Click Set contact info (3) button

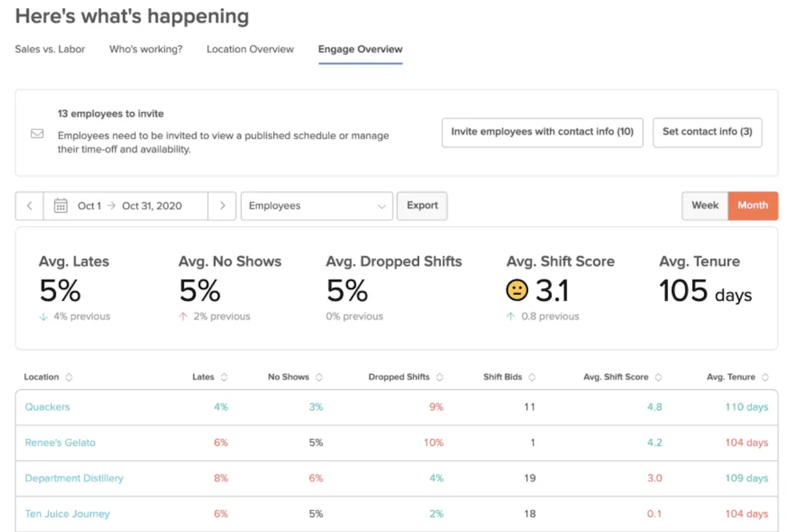point(708,132)
